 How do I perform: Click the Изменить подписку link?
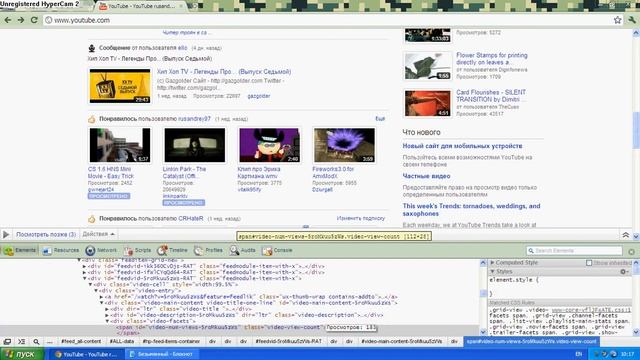pos(361,218)
